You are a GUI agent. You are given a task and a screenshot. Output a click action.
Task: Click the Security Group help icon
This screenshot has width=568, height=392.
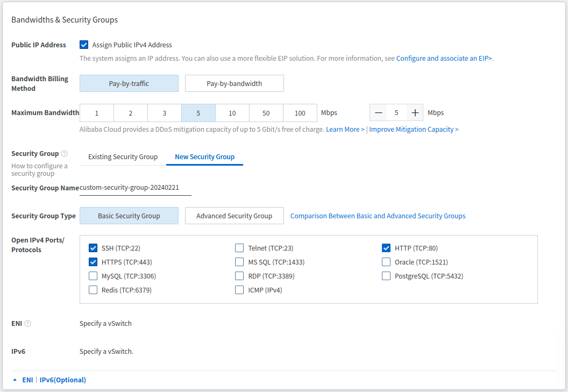[x=64, y=153]
